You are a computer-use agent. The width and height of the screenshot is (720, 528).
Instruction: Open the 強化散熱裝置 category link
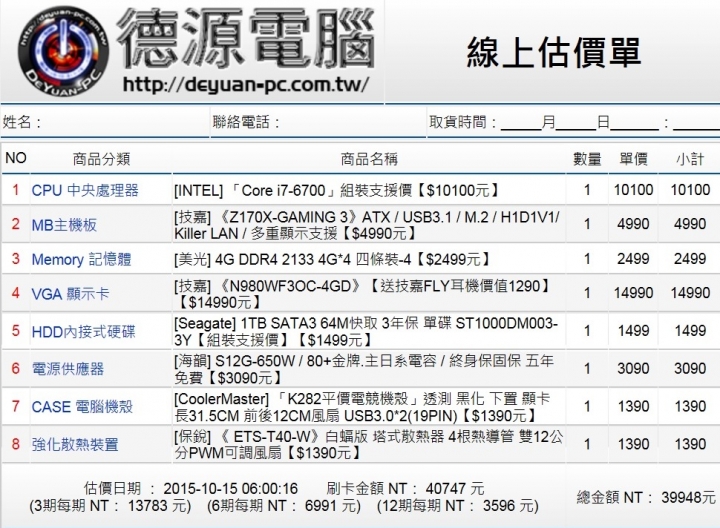coord(75,444)
